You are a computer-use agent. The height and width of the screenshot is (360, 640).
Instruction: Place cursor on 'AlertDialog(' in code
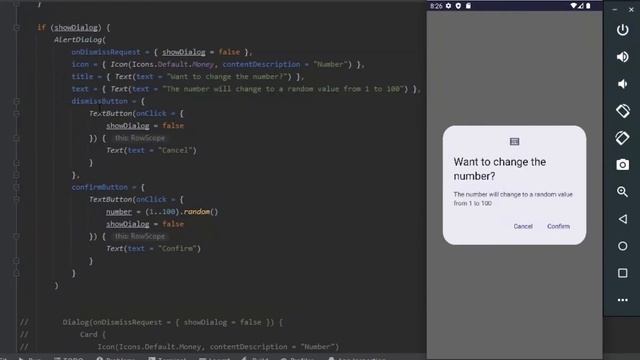pyautogui.click(x=80, y=40)
